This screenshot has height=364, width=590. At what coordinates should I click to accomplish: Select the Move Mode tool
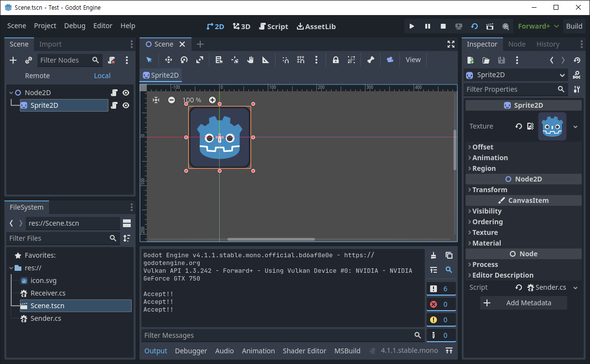pos(169,60)
